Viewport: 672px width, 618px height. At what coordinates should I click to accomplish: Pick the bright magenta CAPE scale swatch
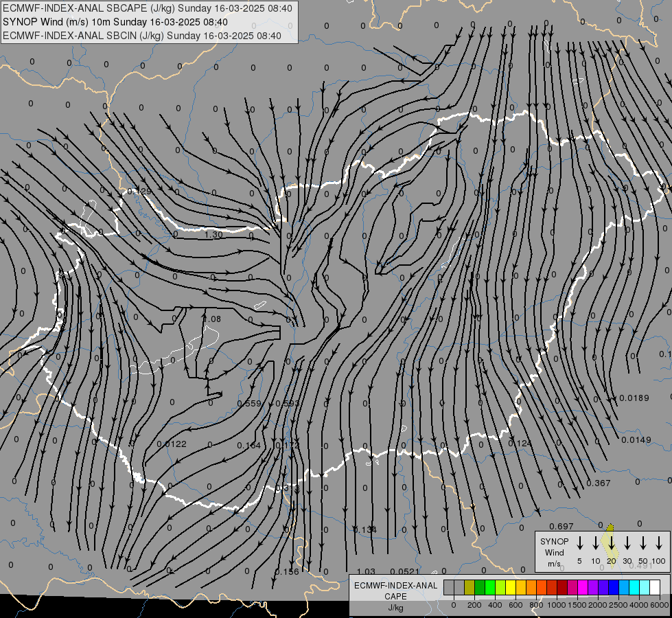[x=583, y=587]
